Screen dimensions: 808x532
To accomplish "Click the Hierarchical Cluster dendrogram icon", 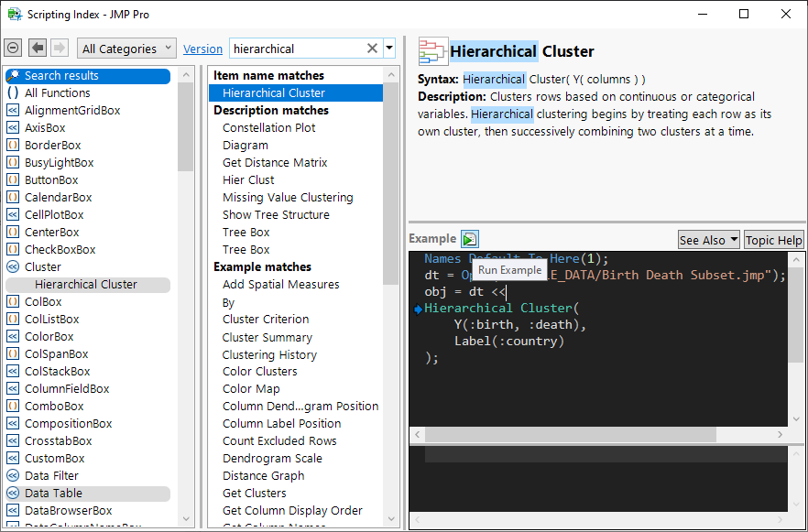I will 432,51.
